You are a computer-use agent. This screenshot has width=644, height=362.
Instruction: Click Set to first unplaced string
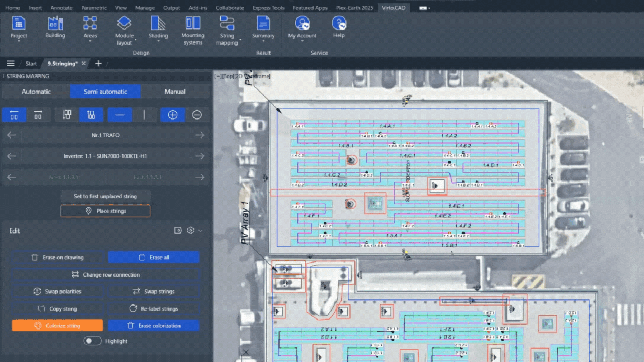click(105, 196)
